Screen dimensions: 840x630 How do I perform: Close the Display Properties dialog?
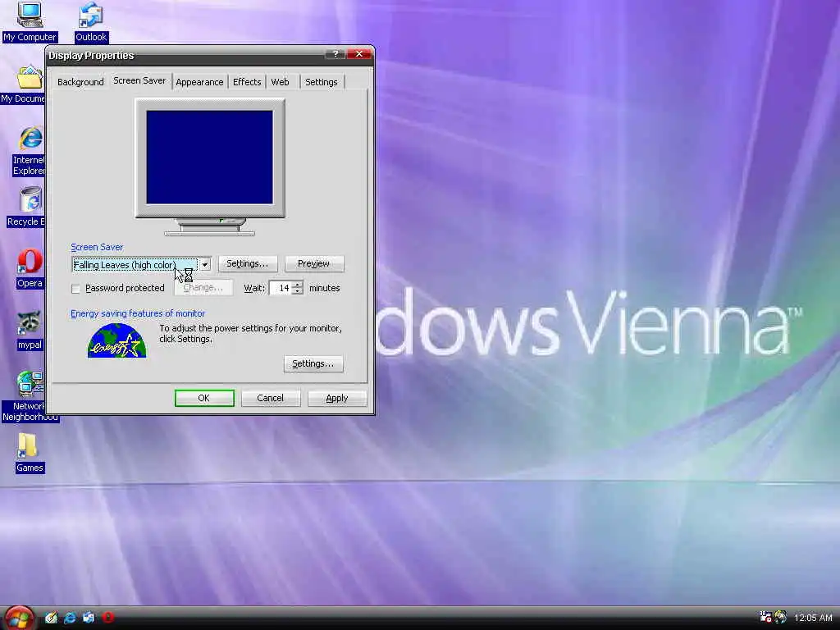(x=359, y=54)
